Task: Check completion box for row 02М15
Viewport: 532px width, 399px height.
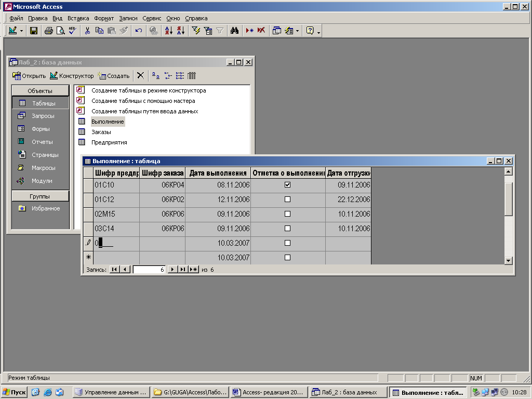Action: click(x=287, y=214)
